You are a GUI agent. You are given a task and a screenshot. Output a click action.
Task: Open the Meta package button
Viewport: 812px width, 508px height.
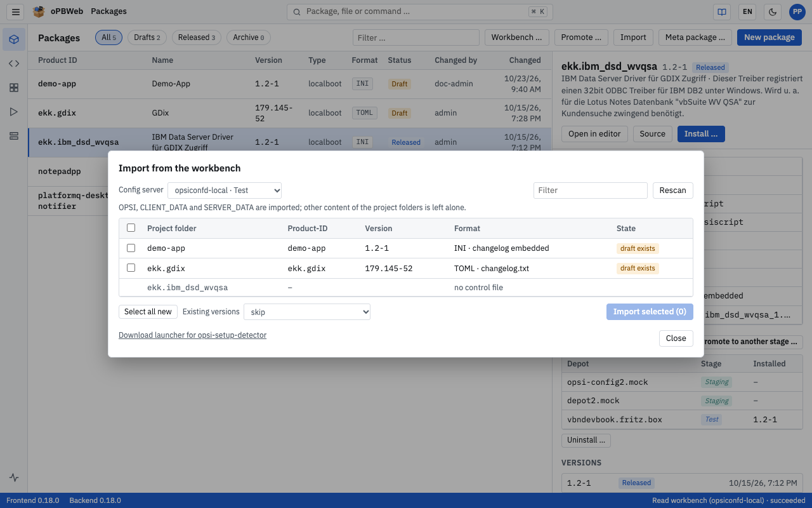tap(695, 37)
